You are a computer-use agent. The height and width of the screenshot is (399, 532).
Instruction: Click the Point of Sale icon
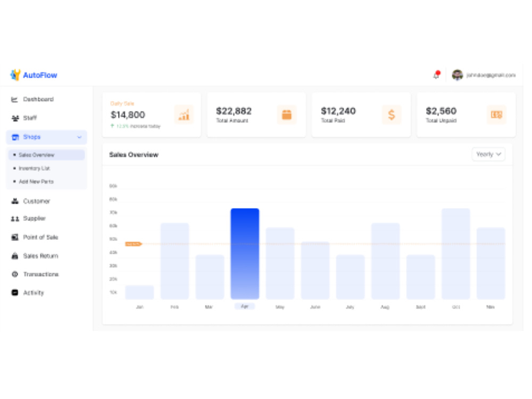click(x=15, y=237)
